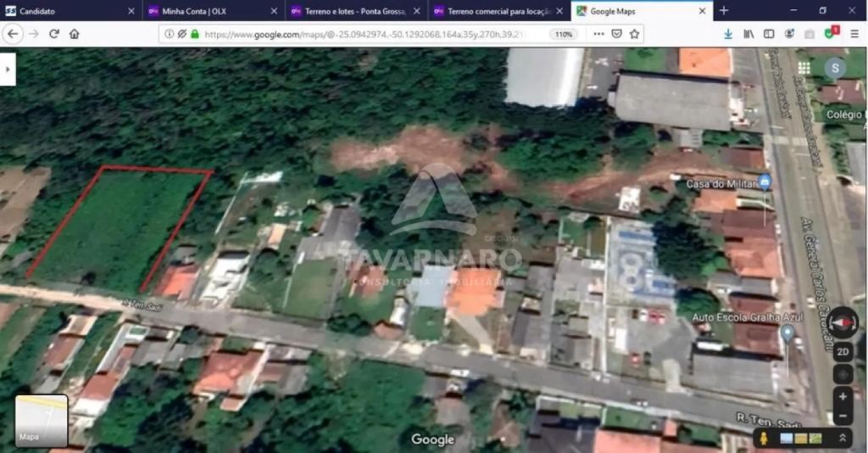Image resolution: width=868 pixels, height=453 pixels.
Task: Click the map compass control
Action: pyautogui.click(x=842, y=323)
